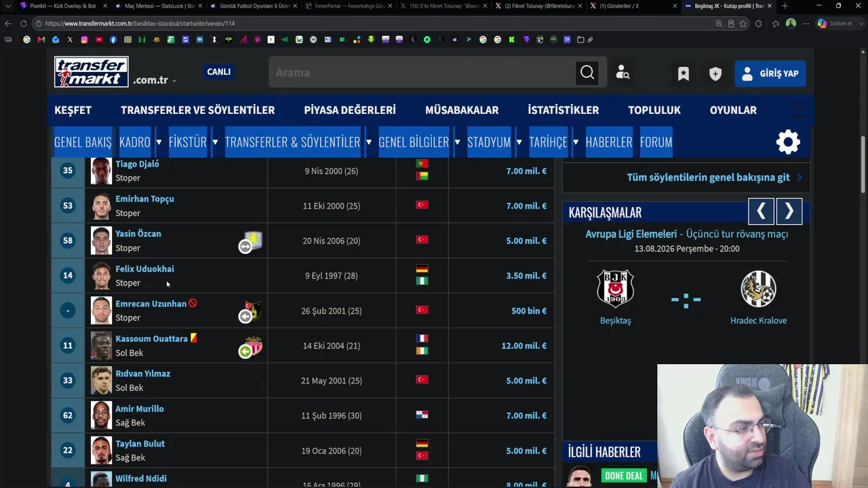Screen dimensions: 868x488
Task: Click the shield icon in the header
Action: pos(715,73)
